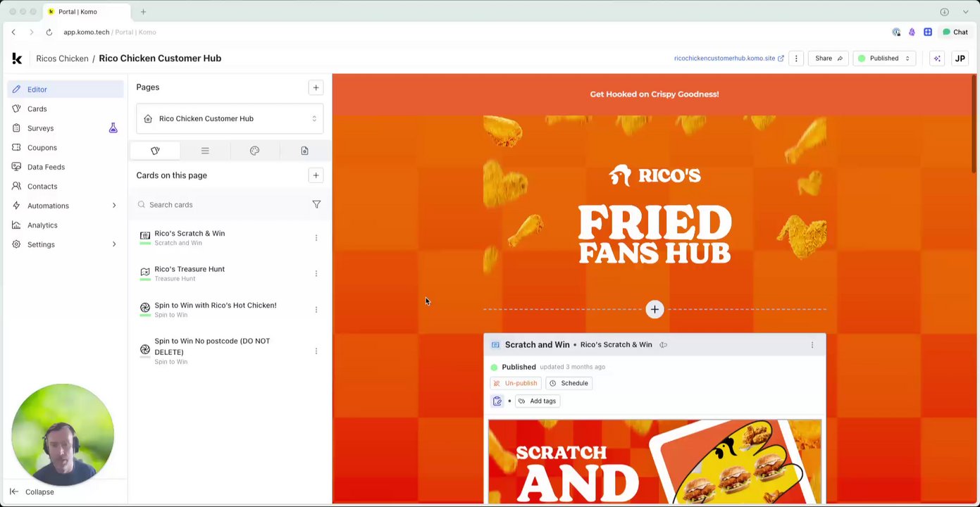Click the Scratch and Win card preview image
This screenshot has height=507, width=980.
click(655, 462)
